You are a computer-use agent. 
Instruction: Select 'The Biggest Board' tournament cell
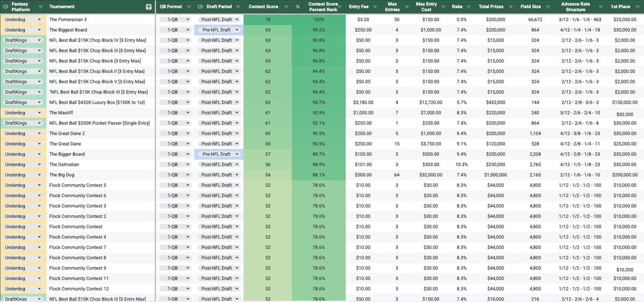tap(100, 30)
